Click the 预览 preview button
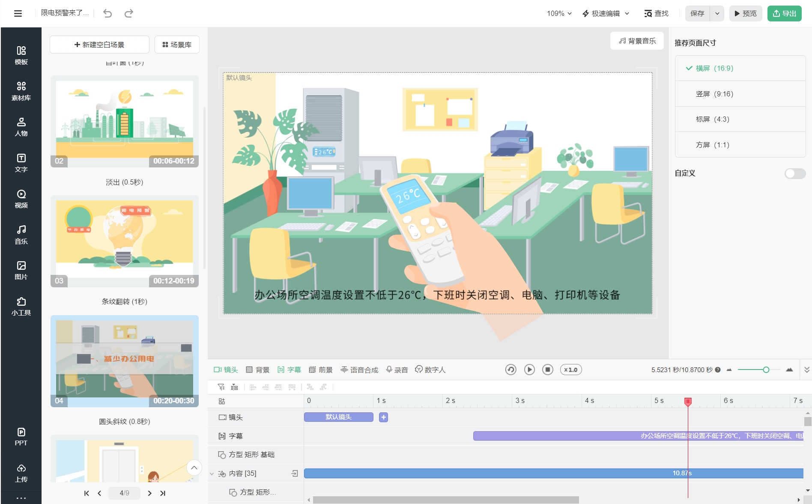The height and width of the screenshot is (504, 812). point(746,13)
